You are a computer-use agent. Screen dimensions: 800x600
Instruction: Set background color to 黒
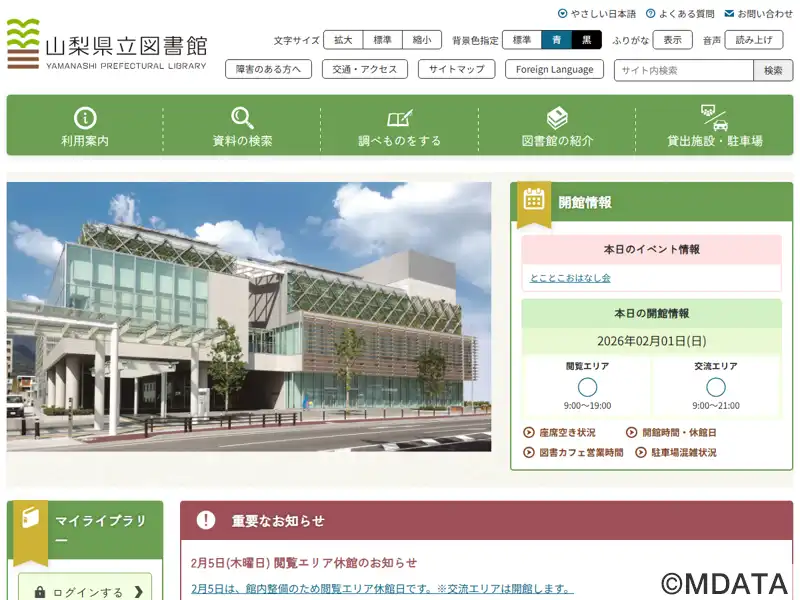coord(587,40)
